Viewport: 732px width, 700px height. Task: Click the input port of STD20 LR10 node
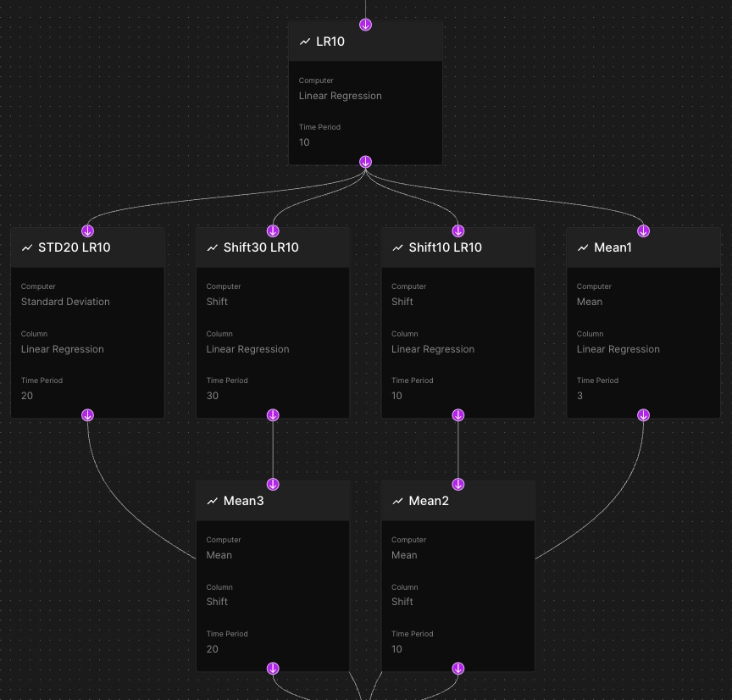click(88, 231)
